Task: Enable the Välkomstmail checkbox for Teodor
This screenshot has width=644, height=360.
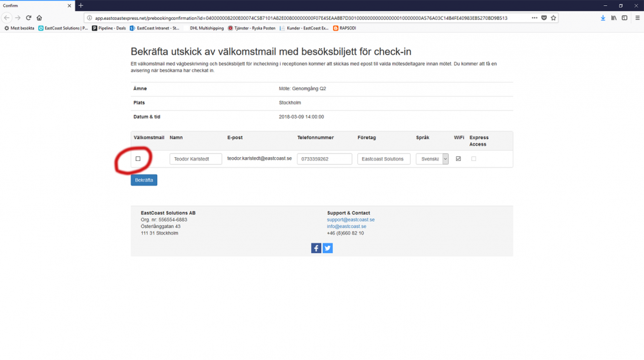Action: [x=138, y=158]
